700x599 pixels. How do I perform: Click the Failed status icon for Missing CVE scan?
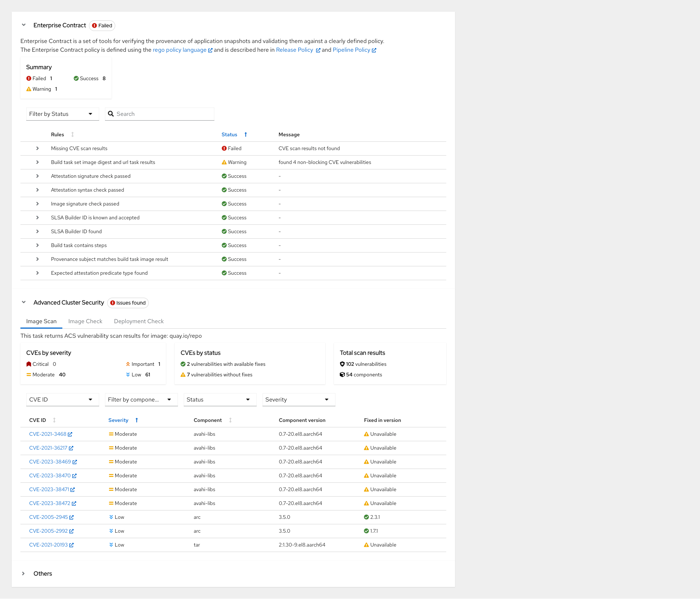pyautogui.click(x=224, y=148)
